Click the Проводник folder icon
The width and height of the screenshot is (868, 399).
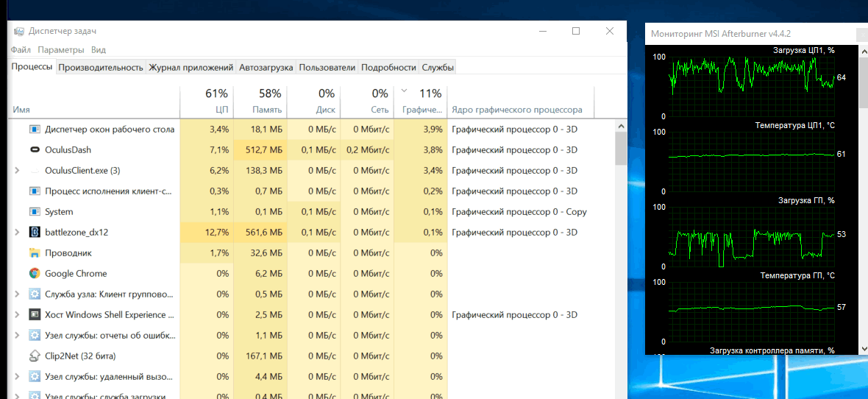[35, 253]
